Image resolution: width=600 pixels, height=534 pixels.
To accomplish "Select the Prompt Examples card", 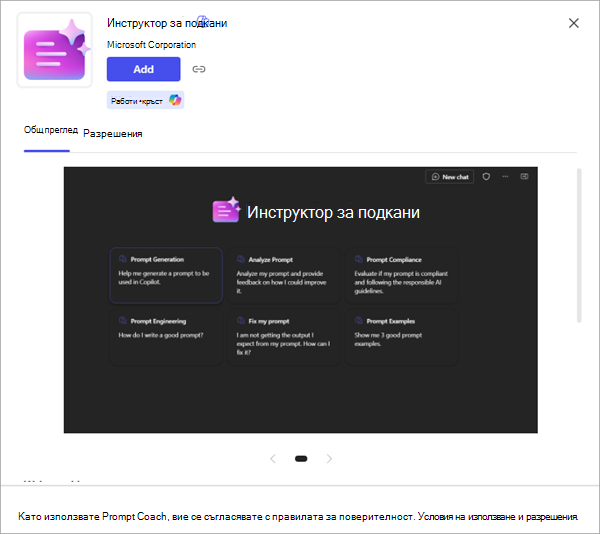I will pos(402,337).
